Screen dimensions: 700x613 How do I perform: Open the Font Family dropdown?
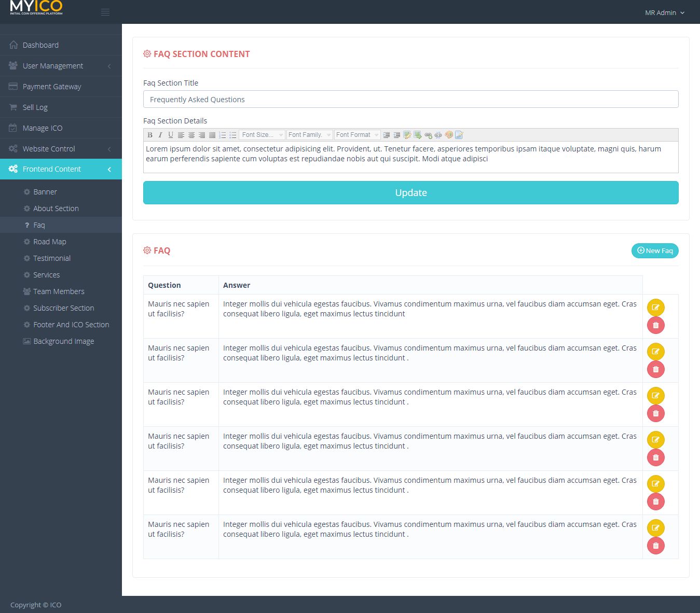[310, 135]
